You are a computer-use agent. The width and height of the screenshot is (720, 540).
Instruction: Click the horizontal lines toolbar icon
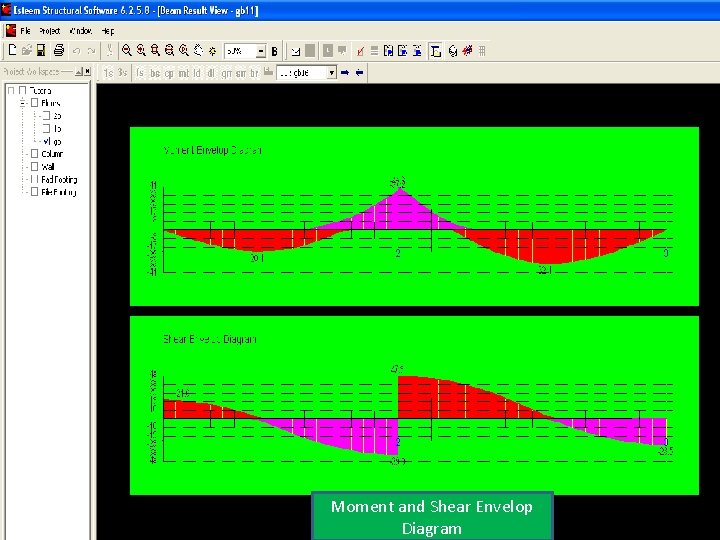tap(374, 51)
